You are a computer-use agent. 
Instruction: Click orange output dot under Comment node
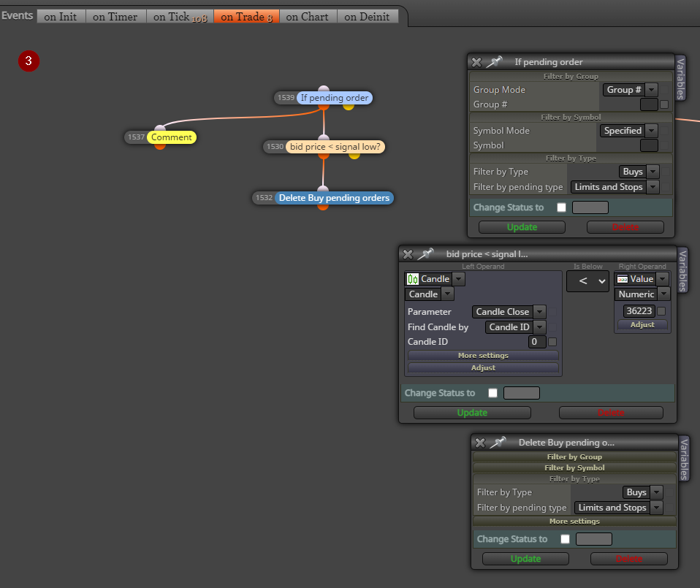160,146
